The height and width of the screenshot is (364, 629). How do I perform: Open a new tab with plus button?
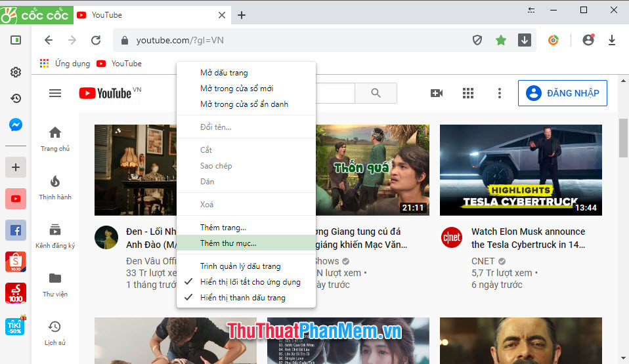coord(242,15)
